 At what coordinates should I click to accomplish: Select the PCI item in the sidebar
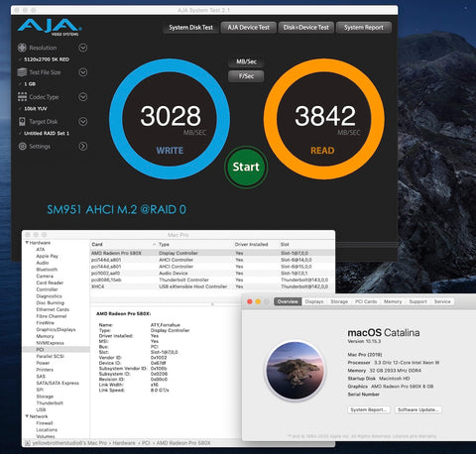[56, 350]
